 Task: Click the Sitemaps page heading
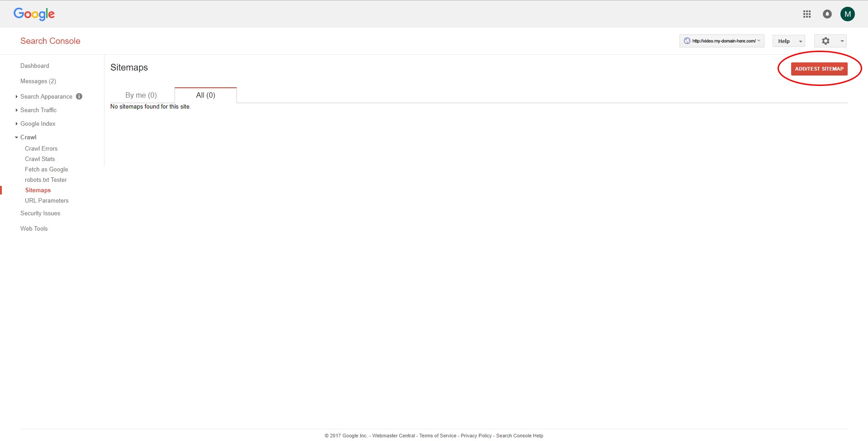click(129, 67)
